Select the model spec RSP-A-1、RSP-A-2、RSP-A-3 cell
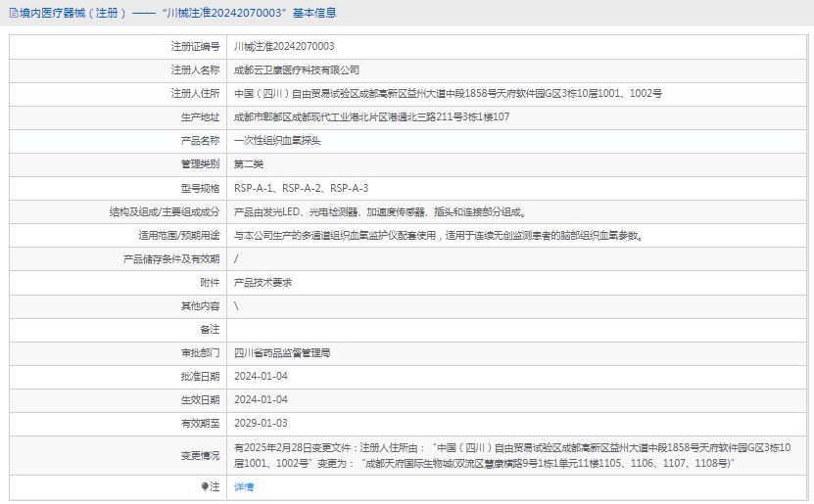The width and height of the screenshot is (814, 504). click(301, 188)
